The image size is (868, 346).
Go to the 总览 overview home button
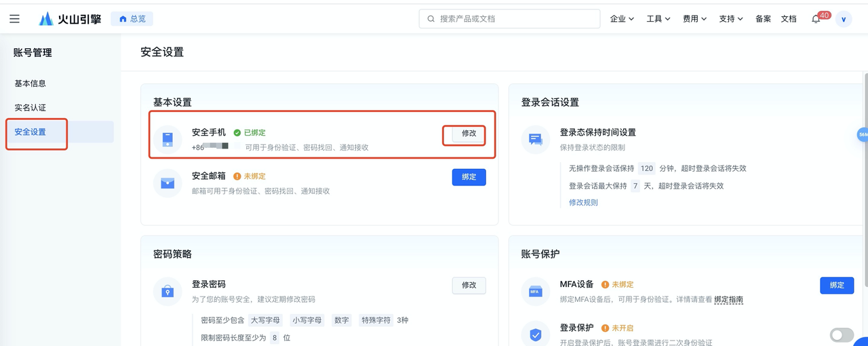132,19
